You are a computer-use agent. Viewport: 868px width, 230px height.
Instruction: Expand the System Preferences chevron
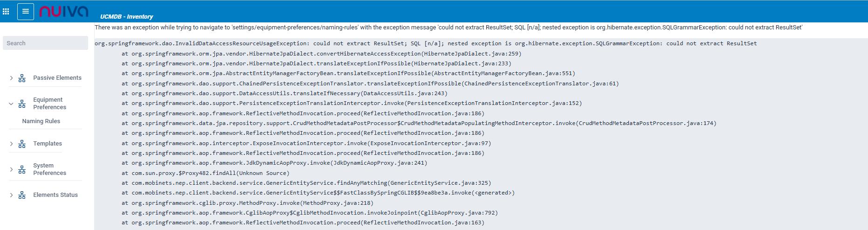(x=11, y=170)
